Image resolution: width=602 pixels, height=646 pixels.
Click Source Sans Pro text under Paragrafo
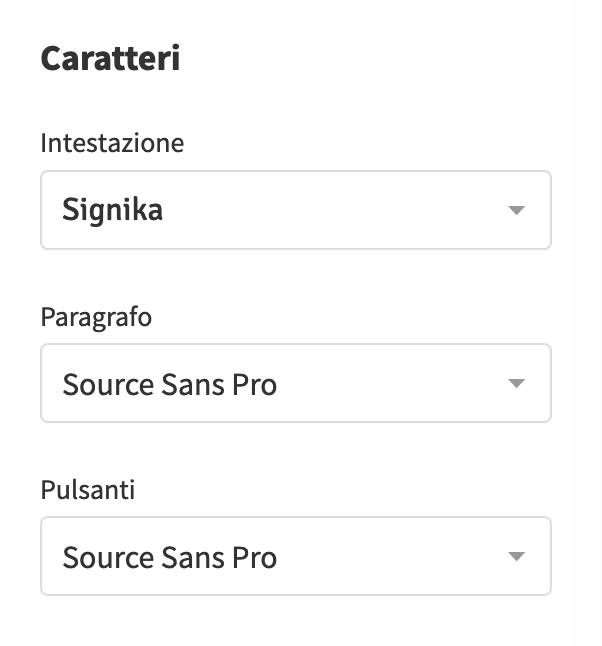[169, 384]
